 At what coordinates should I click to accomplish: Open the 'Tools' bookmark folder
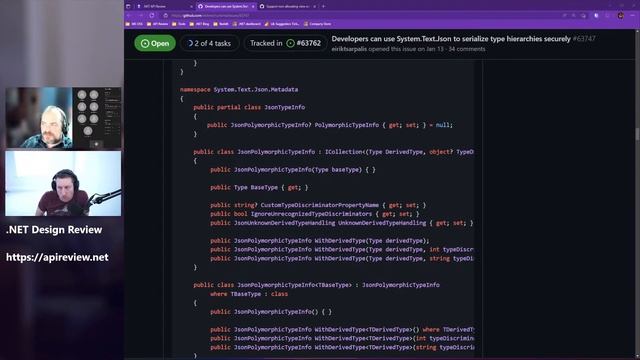pyautogui.click(x=179, y=24)
